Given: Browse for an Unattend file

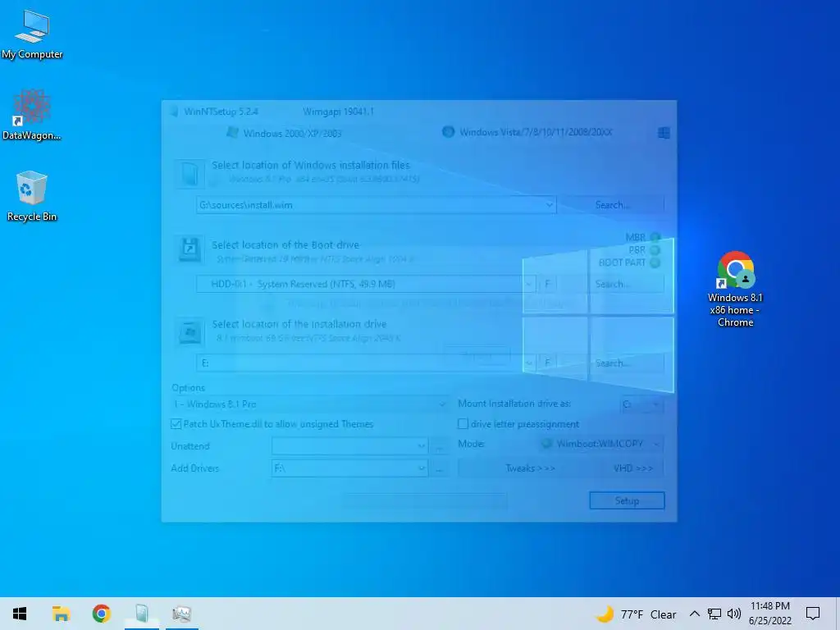Looking at the screenshot, I should 439,445.
